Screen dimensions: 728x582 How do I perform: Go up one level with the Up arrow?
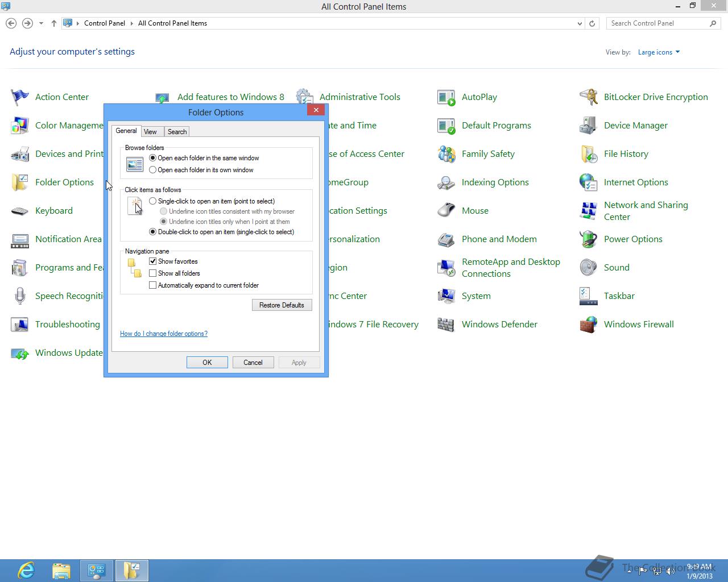click(54, 23)
